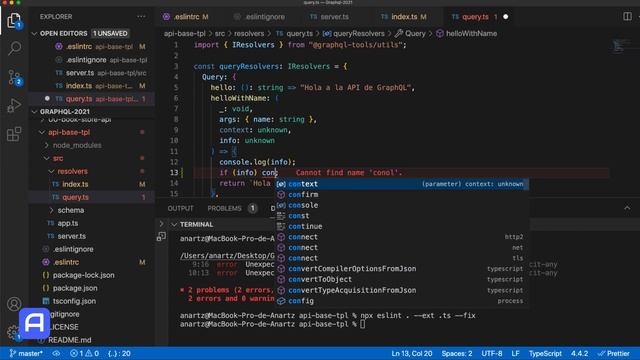Open index.ts in the resolvers folder

pos(75,184)
